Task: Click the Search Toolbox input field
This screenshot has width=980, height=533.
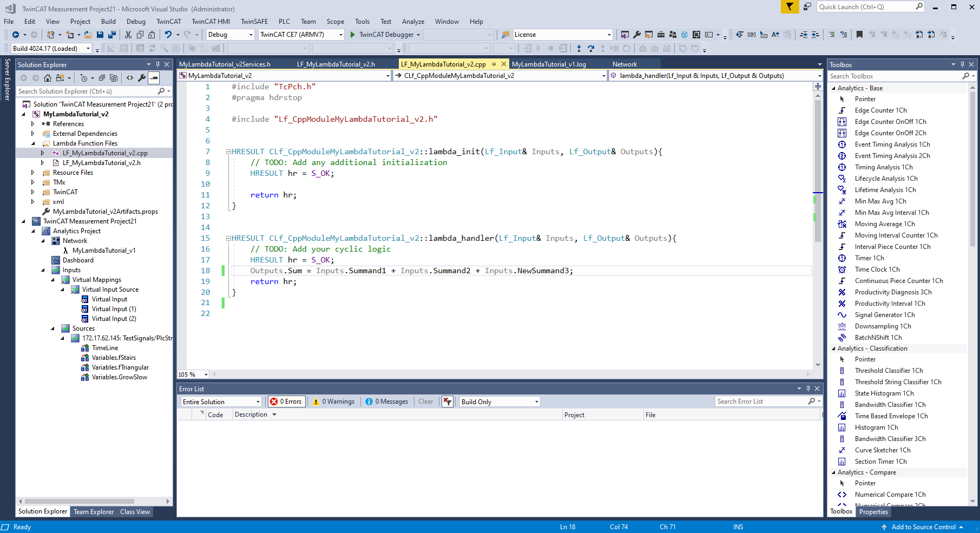Action: click(895, 76)
